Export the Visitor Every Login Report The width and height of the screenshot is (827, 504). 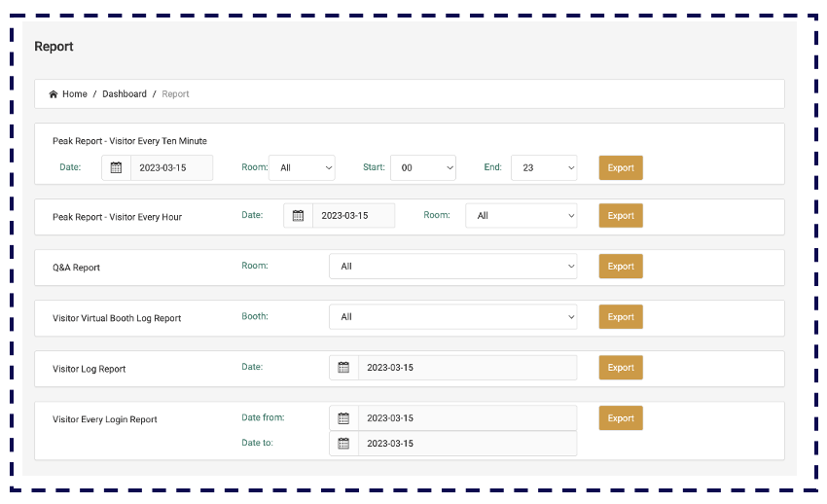click(621, 418)
